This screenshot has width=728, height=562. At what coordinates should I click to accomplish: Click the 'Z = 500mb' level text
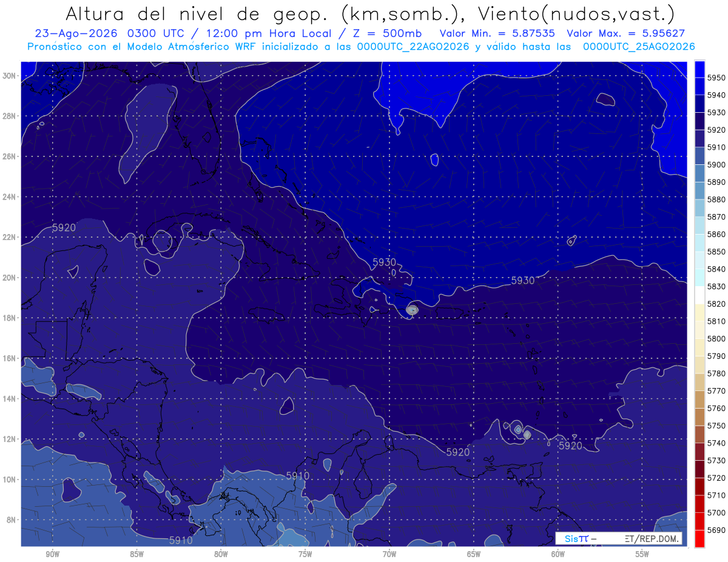pyautogui.click(x=388, y=33)
